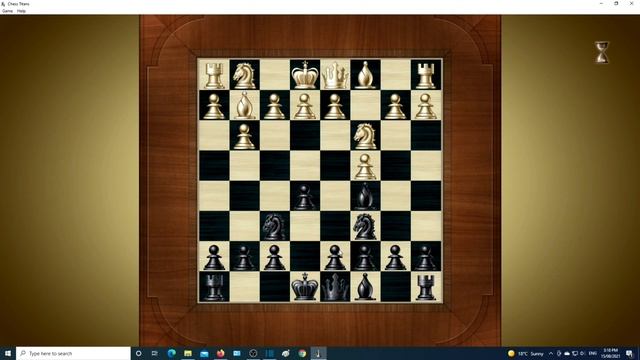
Task: Show hidden system tray icons
Action: click(551, 353)
